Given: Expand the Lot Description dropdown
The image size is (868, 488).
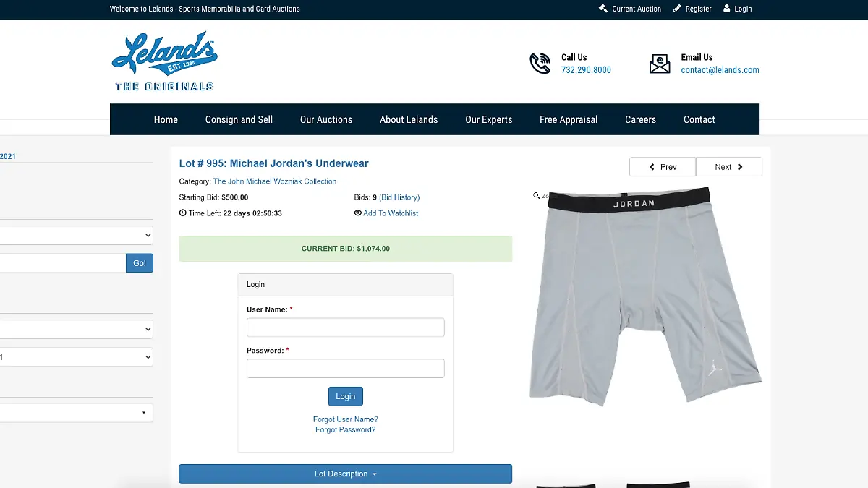Looking at the screenshot, I should [x=346, y=474].
